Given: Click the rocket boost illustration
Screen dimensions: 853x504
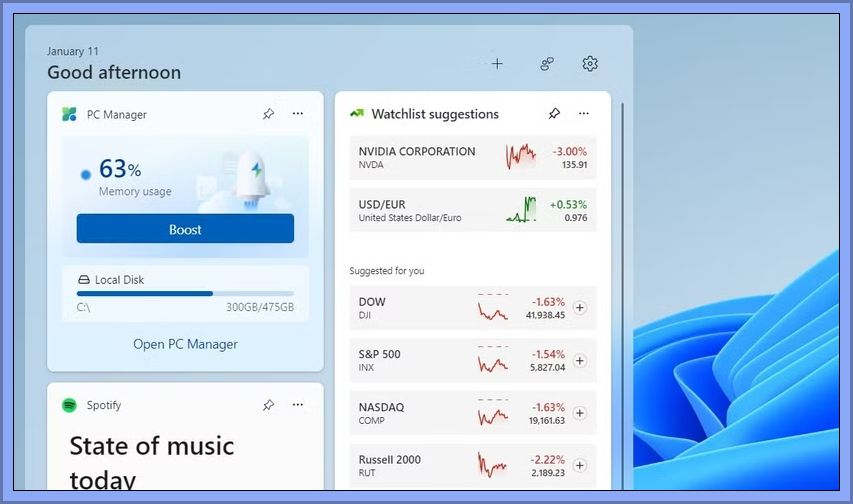Looking at the screenshot, I should coord(253,180).
